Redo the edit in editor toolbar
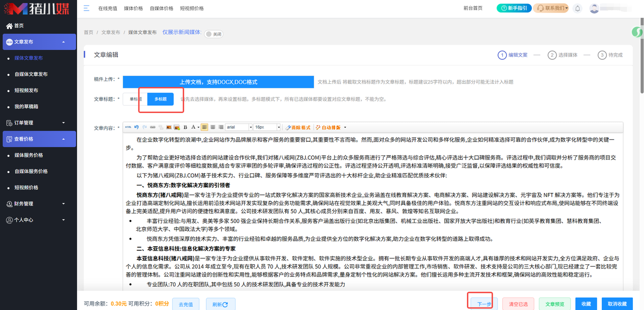The width and height of the screenshot is (644, 310). (x=144, y=127)
